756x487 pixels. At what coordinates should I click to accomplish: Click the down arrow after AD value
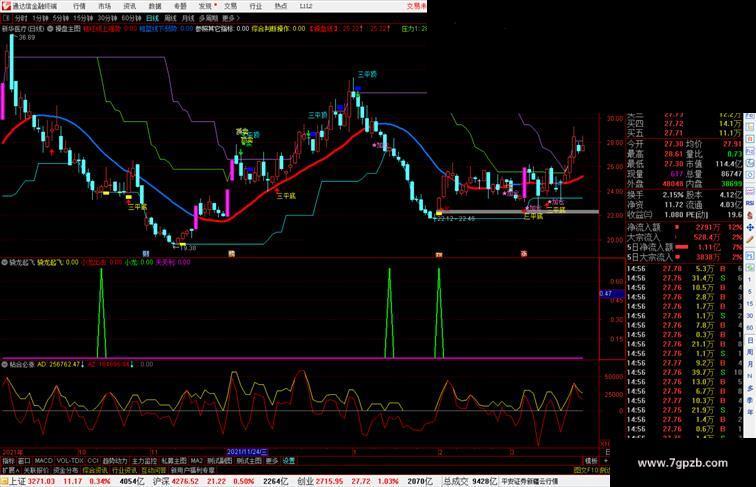(83, 365)
